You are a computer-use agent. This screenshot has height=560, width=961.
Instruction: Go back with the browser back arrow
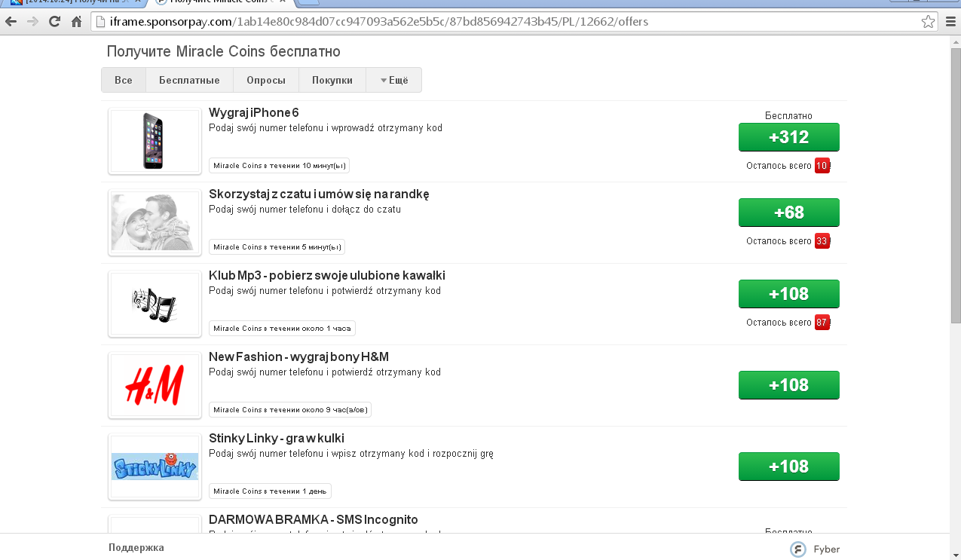(x=11, y=22)
